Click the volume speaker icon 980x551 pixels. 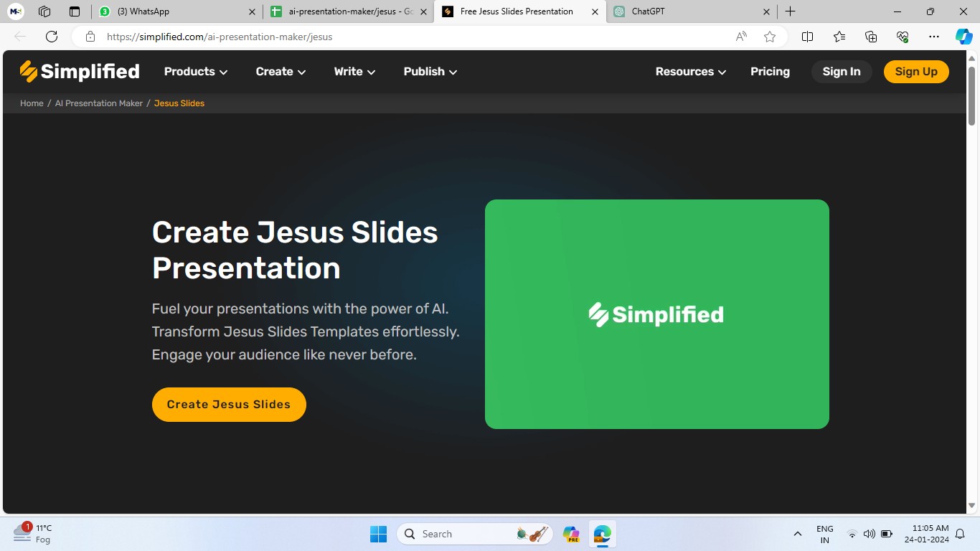[869, 534]
